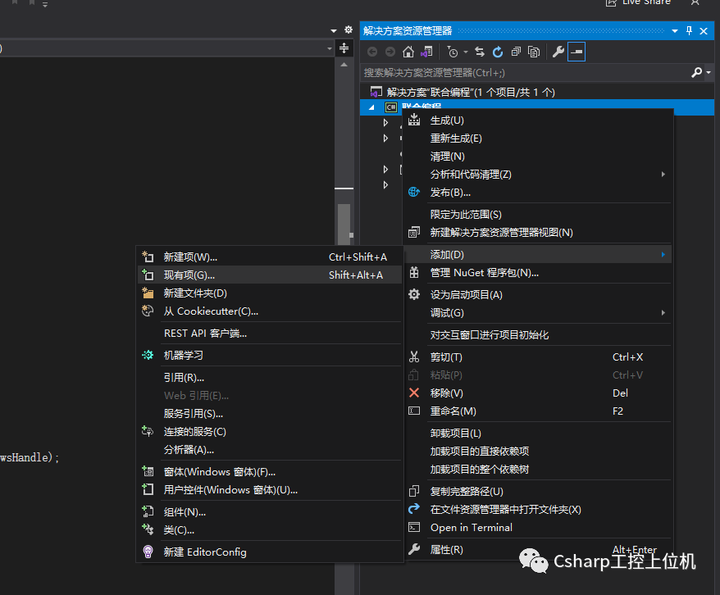Toggle the Preview Selected Items button
The width and height of the screenshot is (720, 595).
576,52
